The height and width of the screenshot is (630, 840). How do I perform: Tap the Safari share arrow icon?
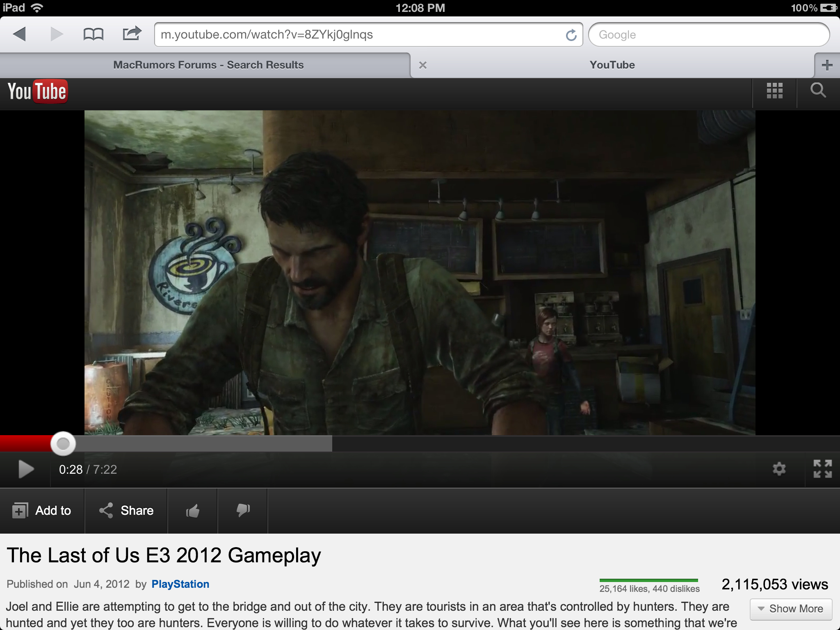pyautogui.click(x=132, y=33)
